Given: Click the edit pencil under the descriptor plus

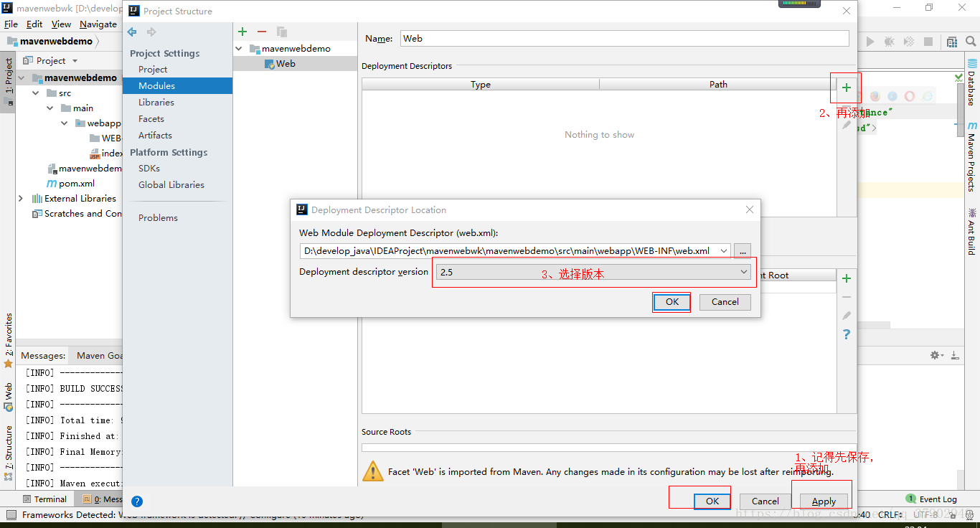Looking at the screenshot, I should pos(847,125).
